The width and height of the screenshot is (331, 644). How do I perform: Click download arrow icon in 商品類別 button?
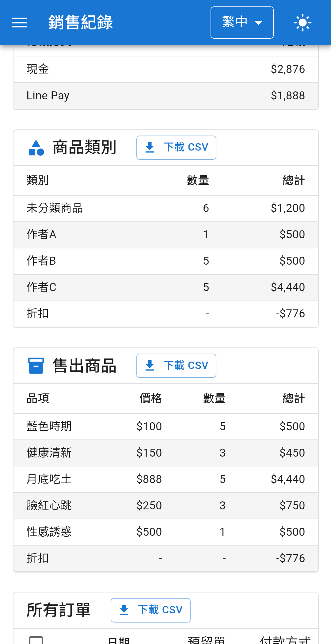150,148
